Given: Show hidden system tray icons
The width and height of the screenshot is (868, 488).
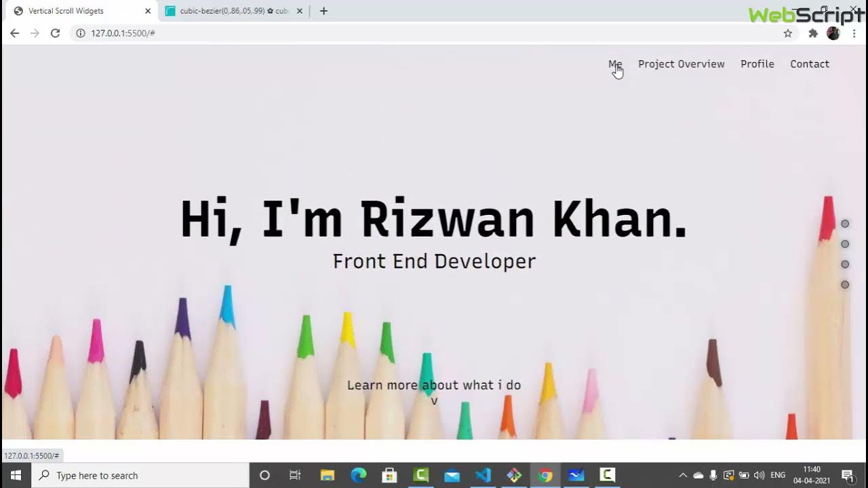Looking at the screenshot, I should [x=683, y=475].
